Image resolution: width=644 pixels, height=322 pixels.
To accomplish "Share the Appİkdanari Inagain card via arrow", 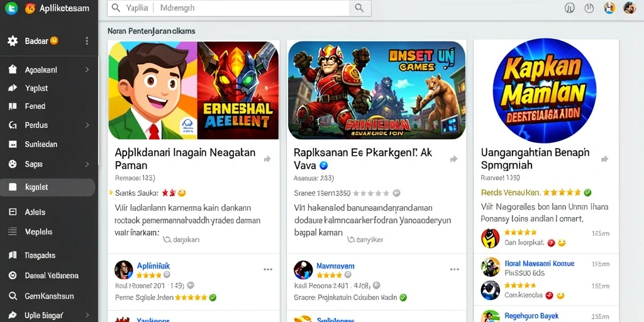I will (x=267, y=159).
